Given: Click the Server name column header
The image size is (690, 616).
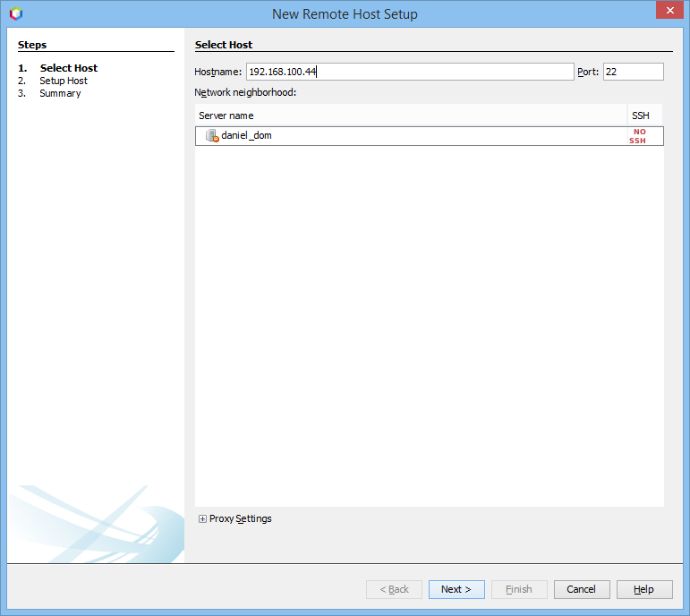Looking at the screenshot, I should click(x=226, y=115).
